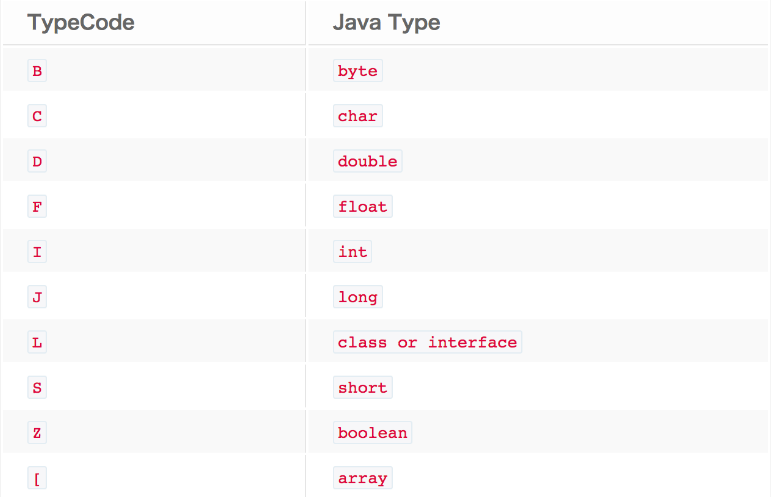This screenshot has width=771, height=497.
Task: Click the int Java type label
Action: pyautogui.click(x=353, y=252)
